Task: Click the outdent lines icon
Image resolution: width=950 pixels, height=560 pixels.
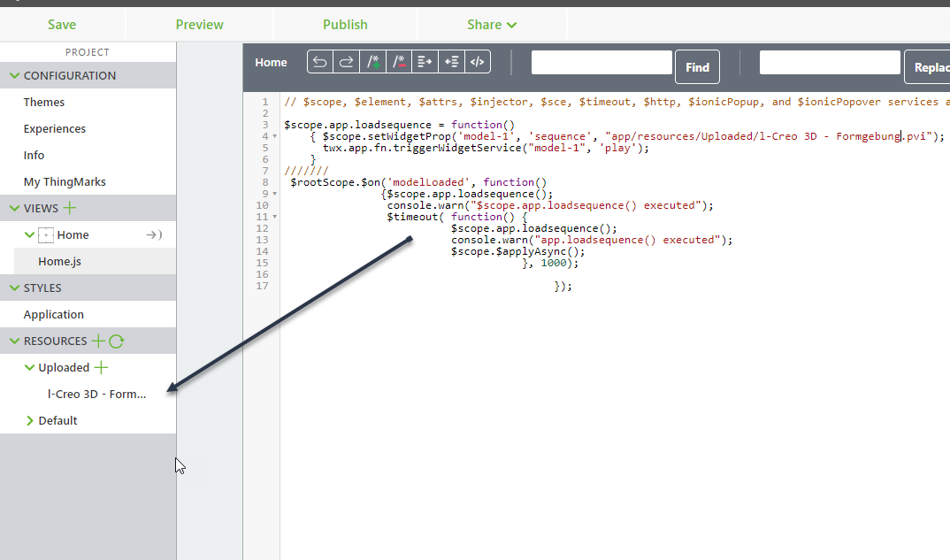Action: tap(451, 61)
